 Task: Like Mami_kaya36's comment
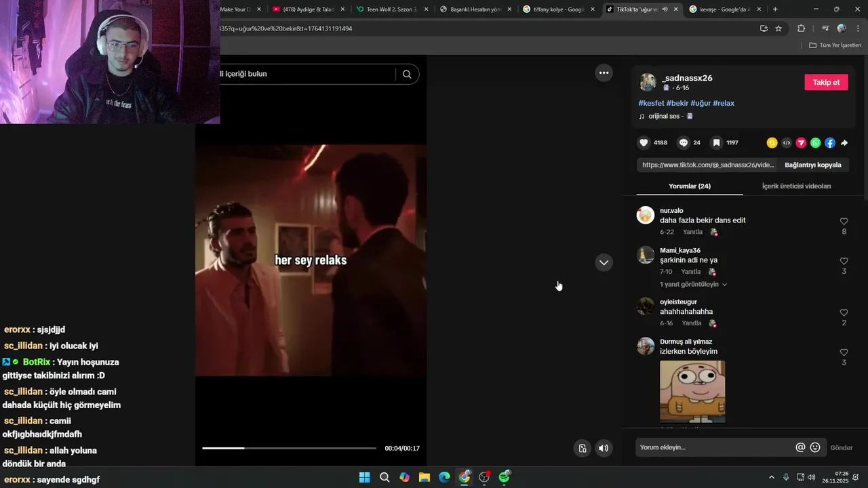(844, 261)
